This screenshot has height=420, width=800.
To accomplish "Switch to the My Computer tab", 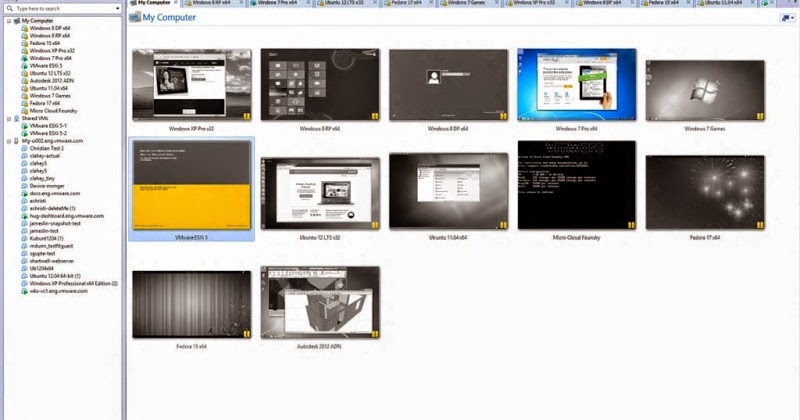I will point(154,3).
